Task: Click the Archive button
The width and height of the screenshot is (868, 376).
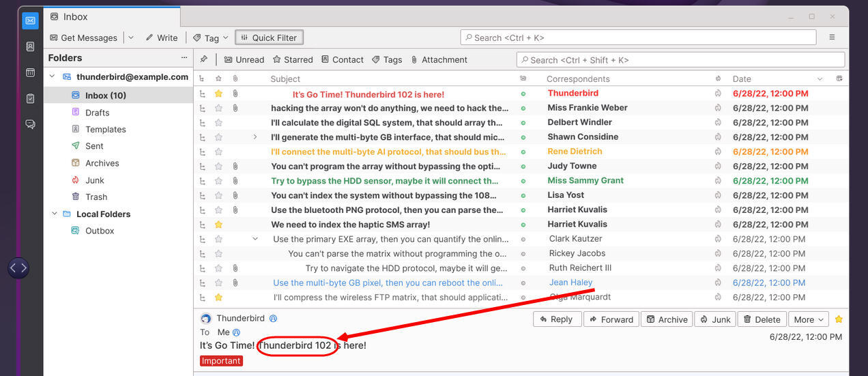Action: (667, 319)
